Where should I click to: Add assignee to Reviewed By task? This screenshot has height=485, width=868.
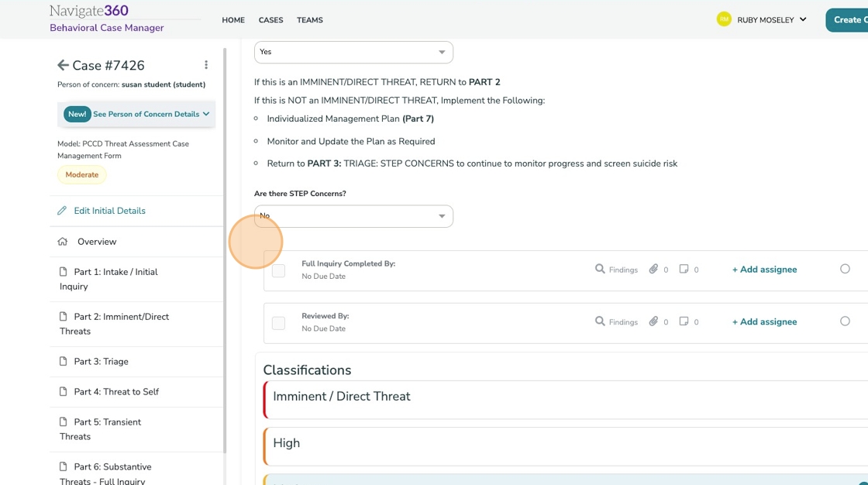tap(764, 322)
